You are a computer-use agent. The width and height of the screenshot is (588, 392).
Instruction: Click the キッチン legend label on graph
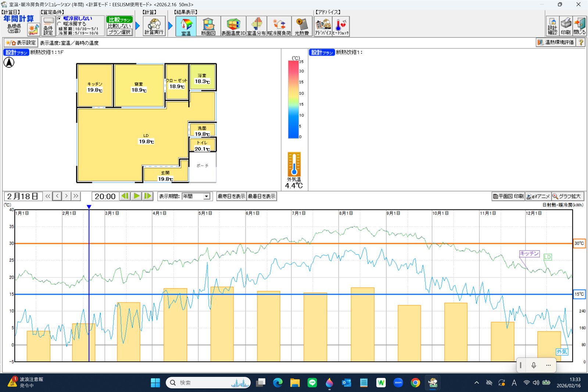tap(529, 253)
